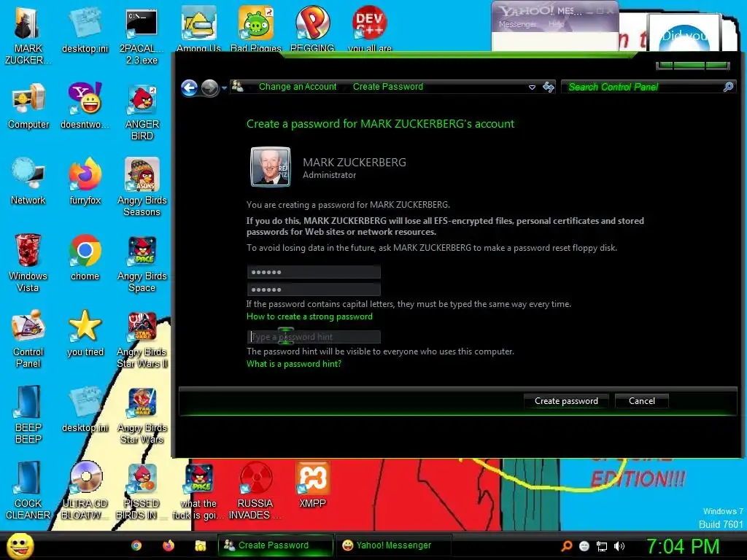Launch Angry Birds Space shortcut
The height and width of the screenshot is (560, 747).
142,263
